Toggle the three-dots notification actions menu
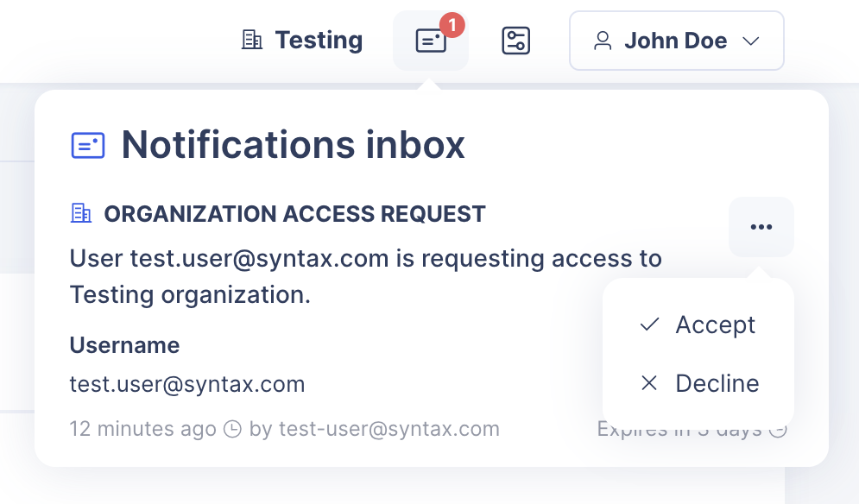The width and height of the screenshot is (859, 504). (761, 227)
